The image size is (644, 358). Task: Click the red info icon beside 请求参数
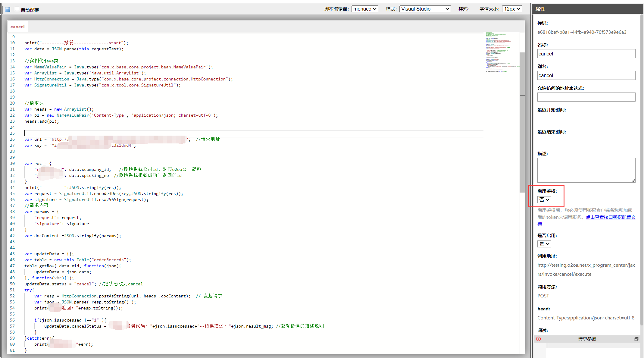539,339
